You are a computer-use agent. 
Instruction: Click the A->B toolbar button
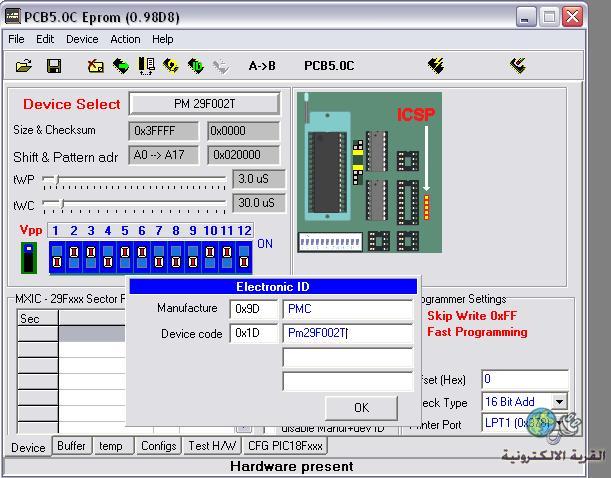pyautogui.click(x=262, y=65)
